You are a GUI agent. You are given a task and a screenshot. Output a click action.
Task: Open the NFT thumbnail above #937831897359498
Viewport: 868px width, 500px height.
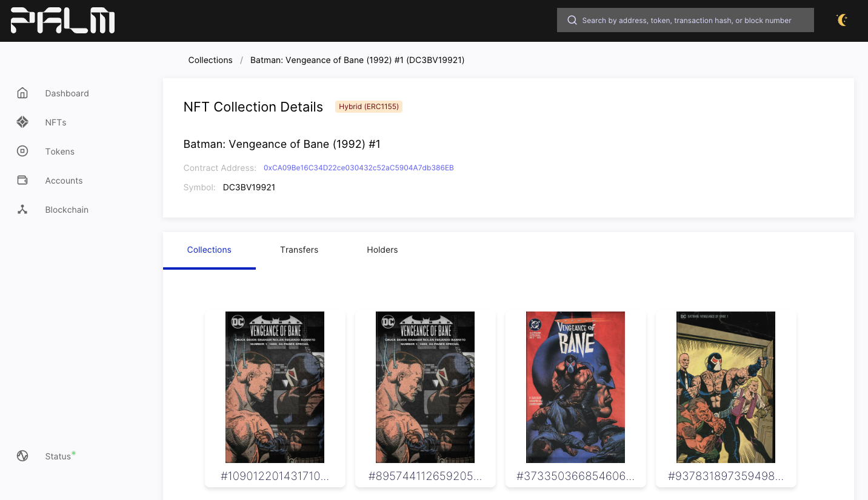726,387
